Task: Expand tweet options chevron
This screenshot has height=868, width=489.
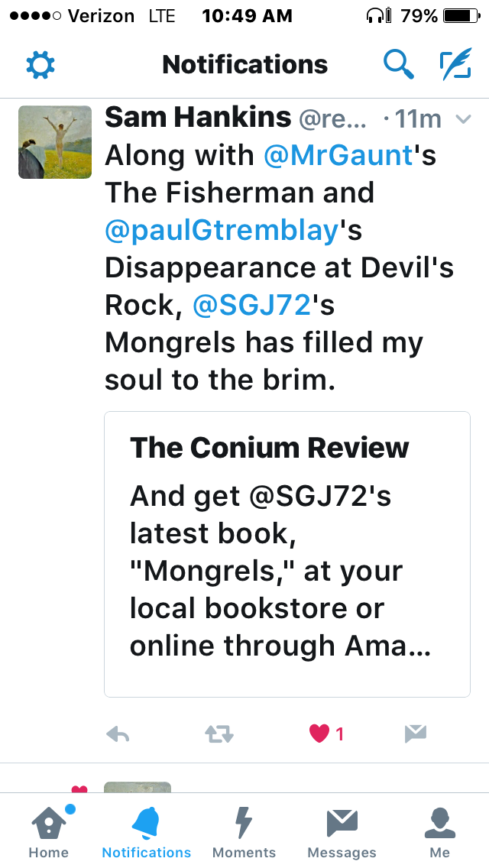Action: [461, 119]
